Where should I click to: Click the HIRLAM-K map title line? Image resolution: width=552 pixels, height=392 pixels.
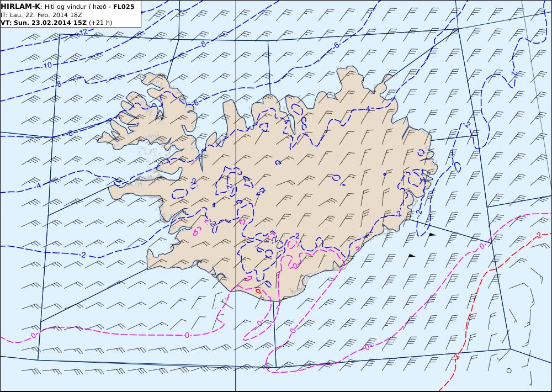pyautogui.click(x=67, y=7)
